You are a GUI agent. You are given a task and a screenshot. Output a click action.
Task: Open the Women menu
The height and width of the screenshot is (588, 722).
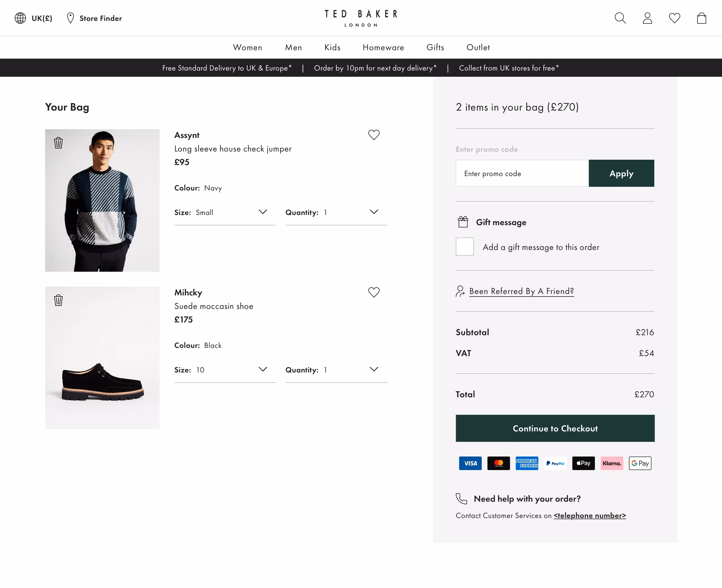tap(247, 47)
